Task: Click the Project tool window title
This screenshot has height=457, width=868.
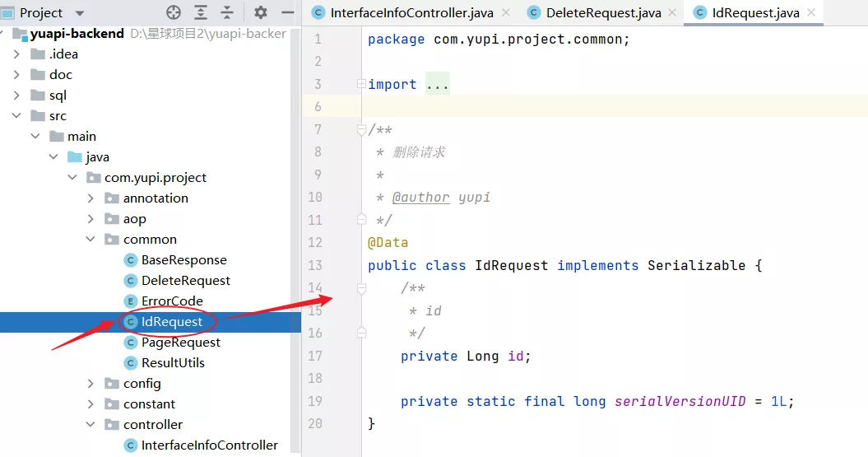Action: pos(41,12)
